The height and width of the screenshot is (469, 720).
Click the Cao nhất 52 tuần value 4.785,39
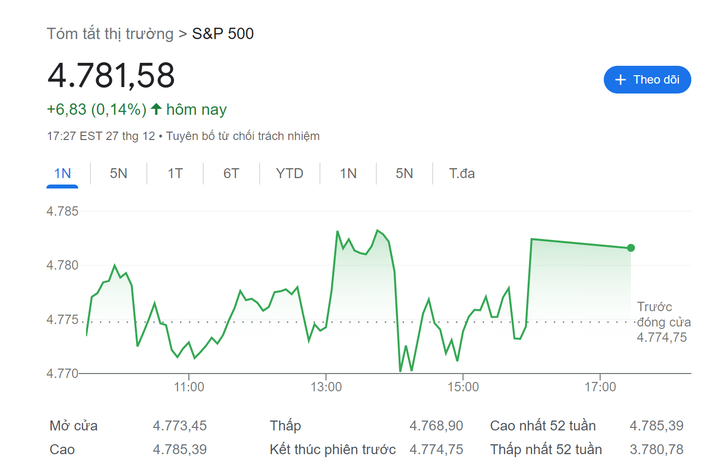(656, 426)
